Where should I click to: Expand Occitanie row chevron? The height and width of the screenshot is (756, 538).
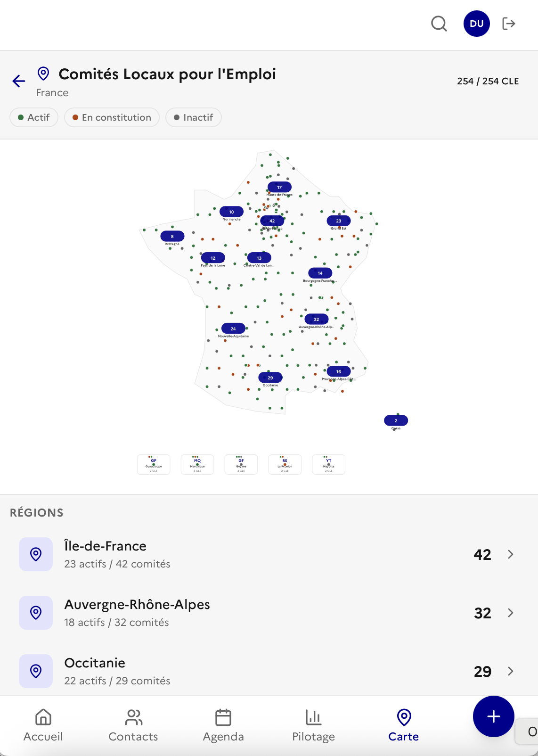click(511, 671)
